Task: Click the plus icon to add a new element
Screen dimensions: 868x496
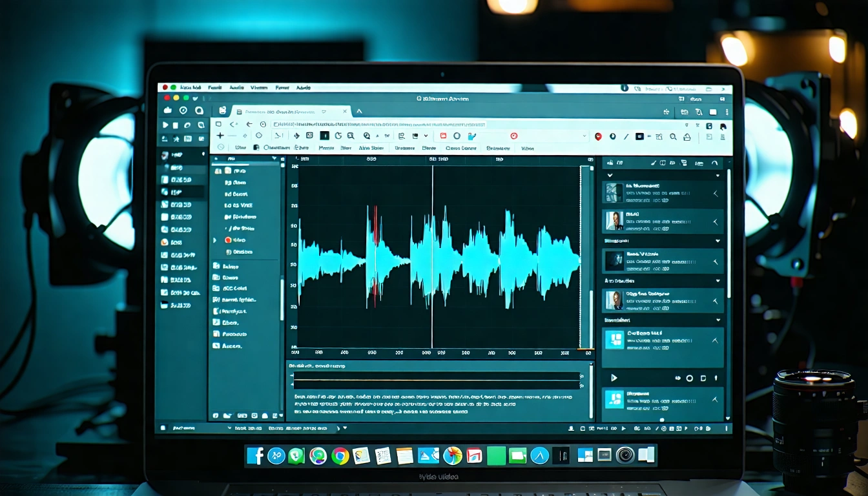Action: [x=220, y=136]
